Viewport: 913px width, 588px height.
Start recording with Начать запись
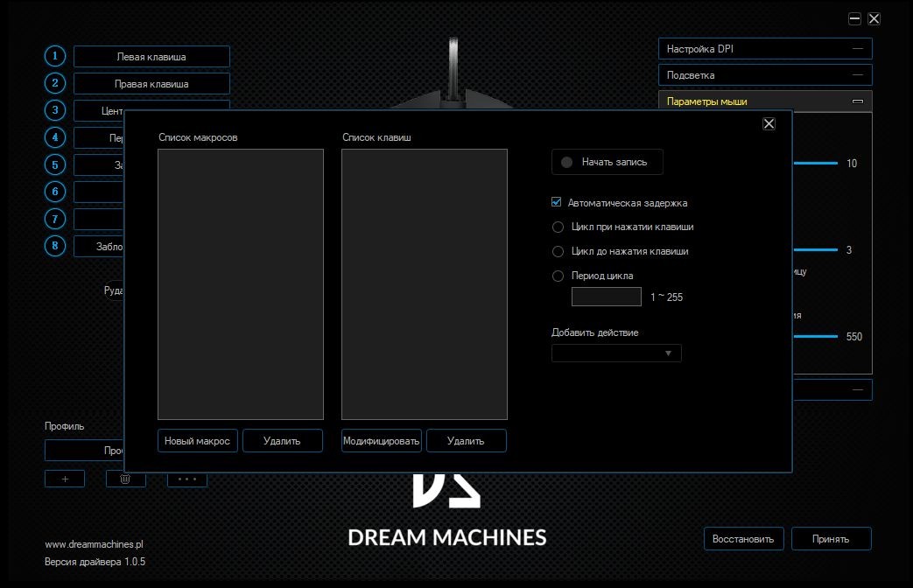coord(607,162)
